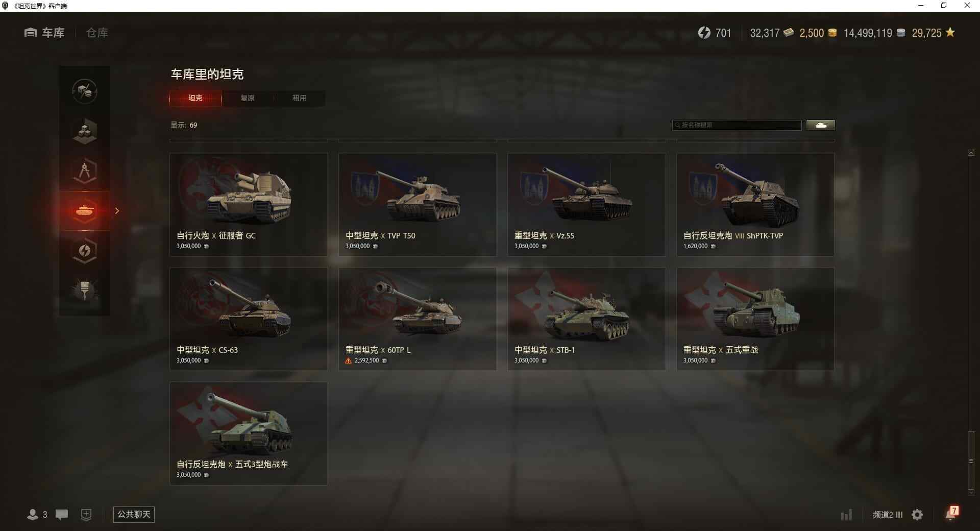Viewport: 980px width, 531px height.
Task: Toggle the tank filter button beside search
Action: [x=821, y=125]
